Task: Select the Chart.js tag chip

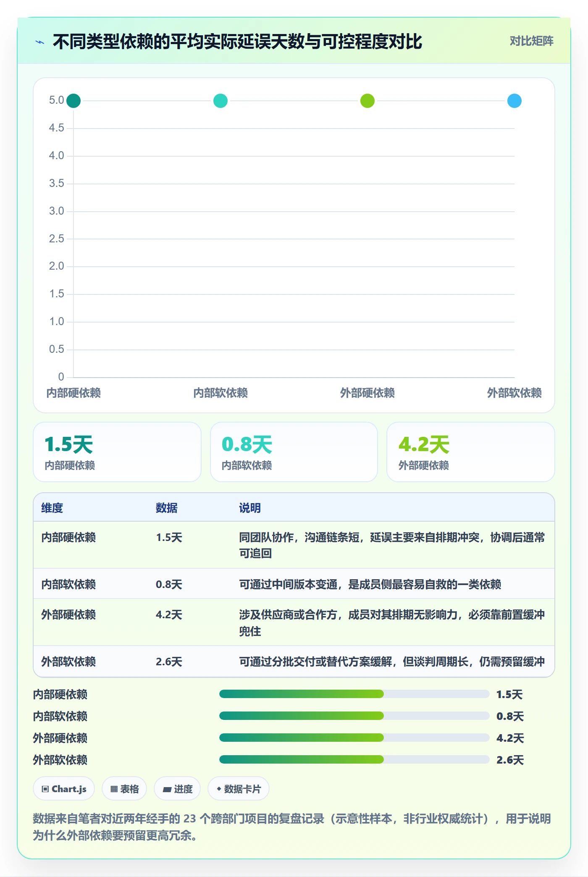Action: click(x=64, y=789)
